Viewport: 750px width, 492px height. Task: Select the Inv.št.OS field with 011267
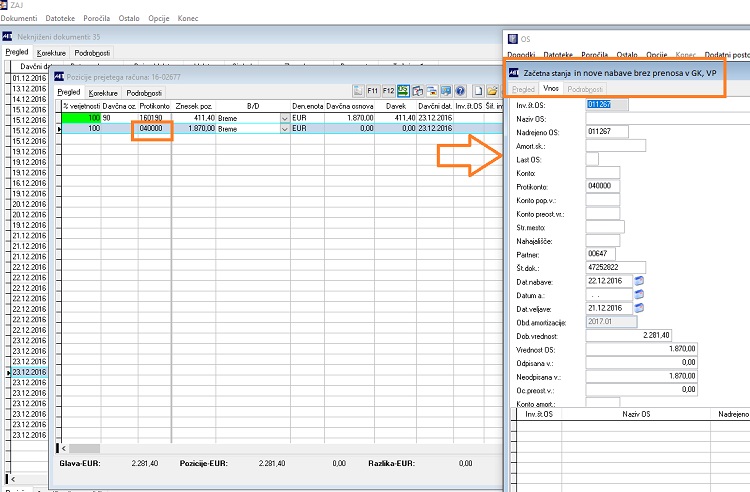point(607,104)
